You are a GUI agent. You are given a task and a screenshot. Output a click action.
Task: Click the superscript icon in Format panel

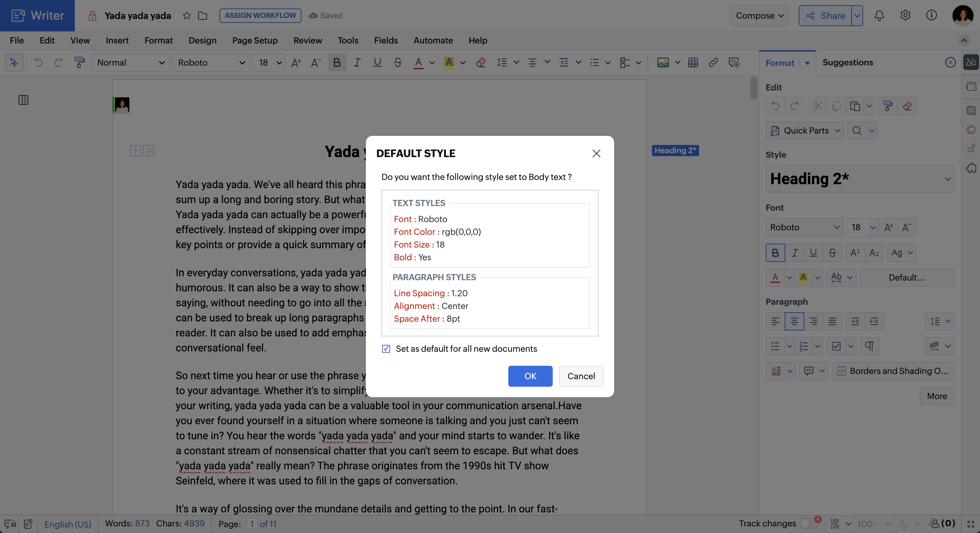pyautogui.click(x=855, y=252)
